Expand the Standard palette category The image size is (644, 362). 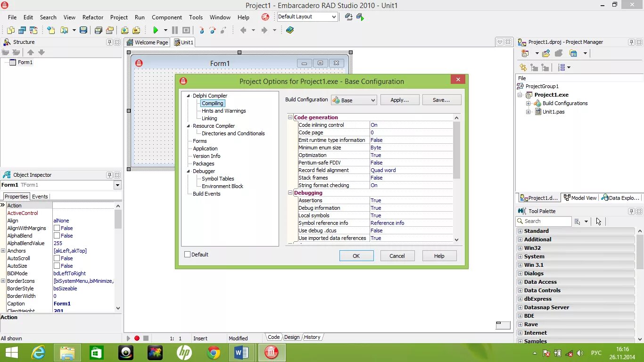(520, 231)
